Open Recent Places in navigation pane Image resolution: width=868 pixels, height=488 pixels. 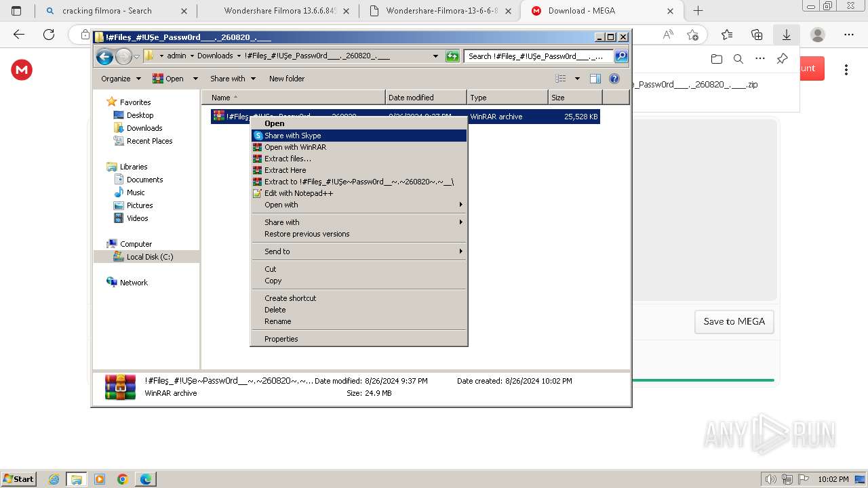(149, 141)
